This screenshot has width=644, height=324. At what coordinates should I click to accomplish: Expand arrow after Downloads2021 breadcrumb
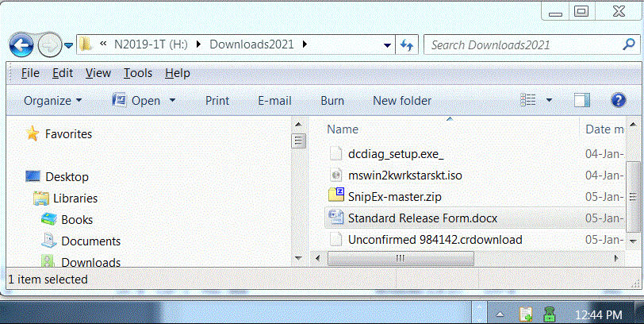[x=305, y=44]
